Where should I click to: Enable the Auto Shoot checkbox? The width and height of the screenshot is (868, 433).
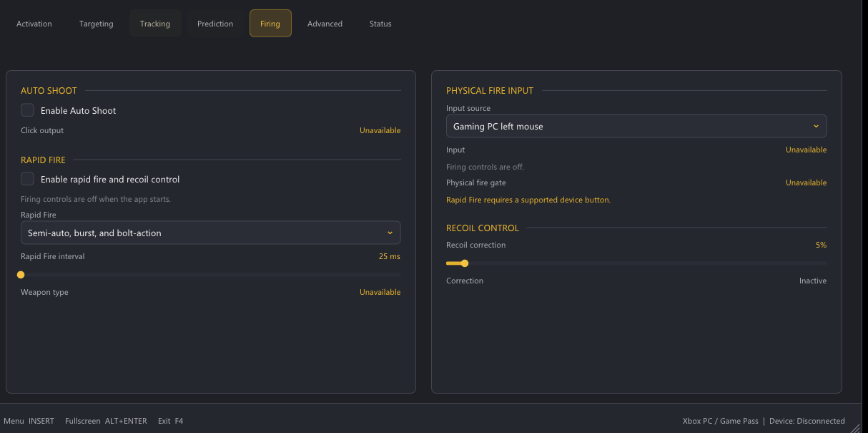(27, 110)
